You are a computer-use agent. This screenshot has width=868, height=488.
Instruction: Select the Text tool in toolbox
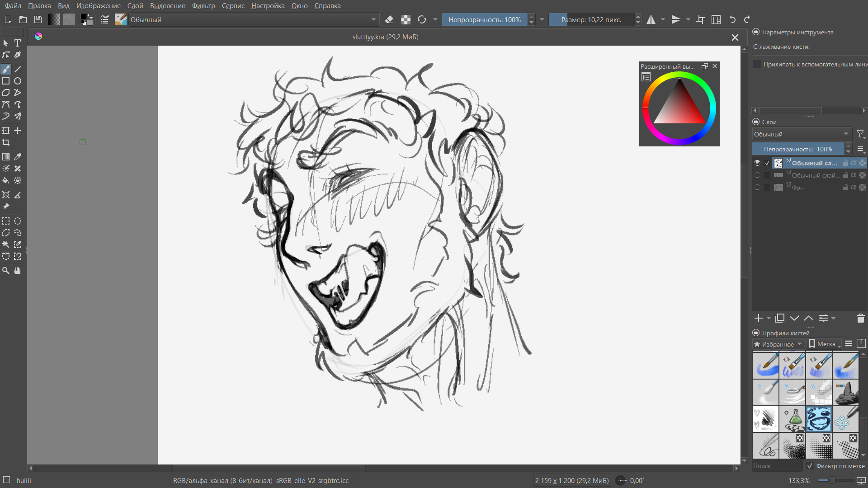[x=18, y=43]
